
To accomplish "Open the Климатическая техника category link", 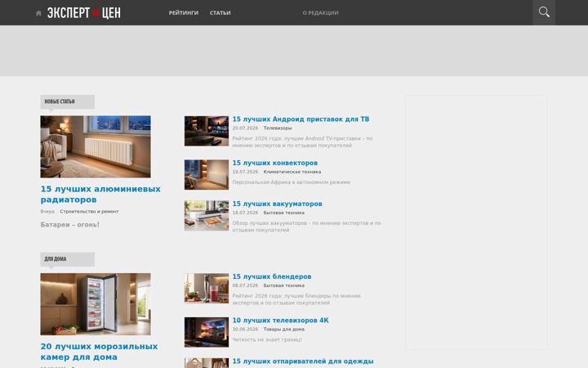I will coord(292,172).
